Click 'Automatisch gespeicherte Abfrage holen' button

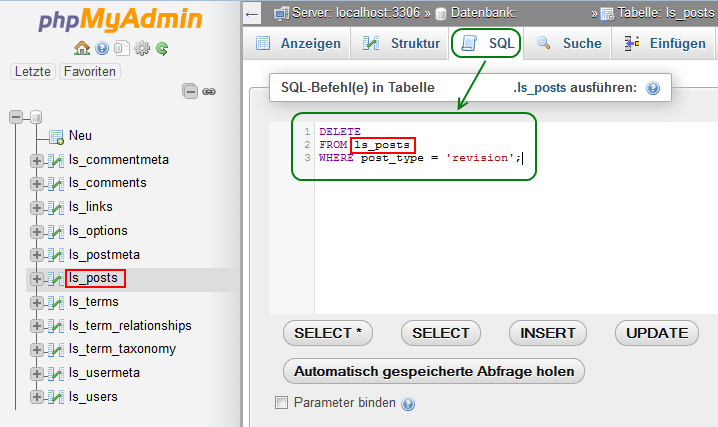(434, 371)
